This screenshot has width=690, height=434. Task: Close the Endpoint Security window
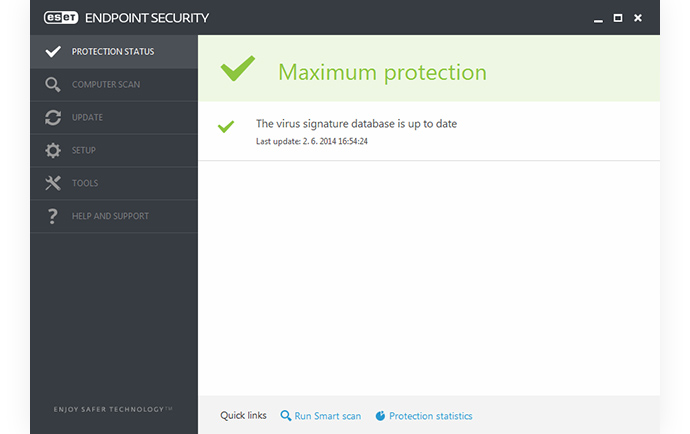coord(638,18)
